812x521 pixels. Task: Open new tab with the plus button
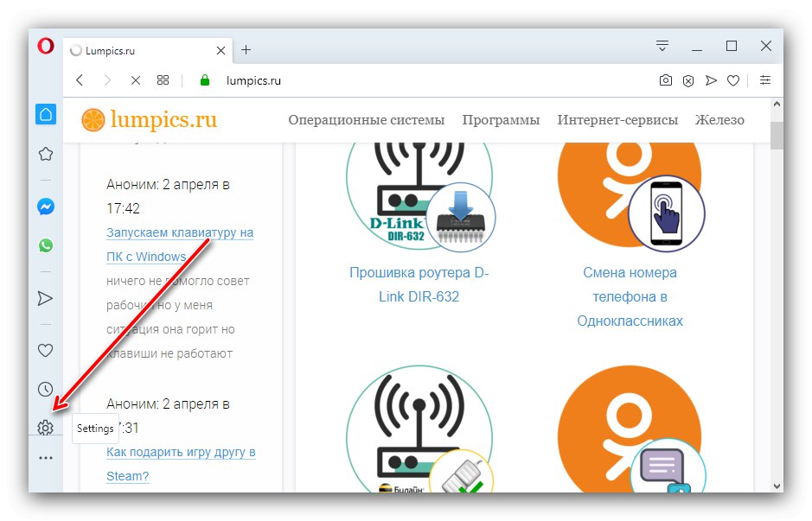[246, 49]
